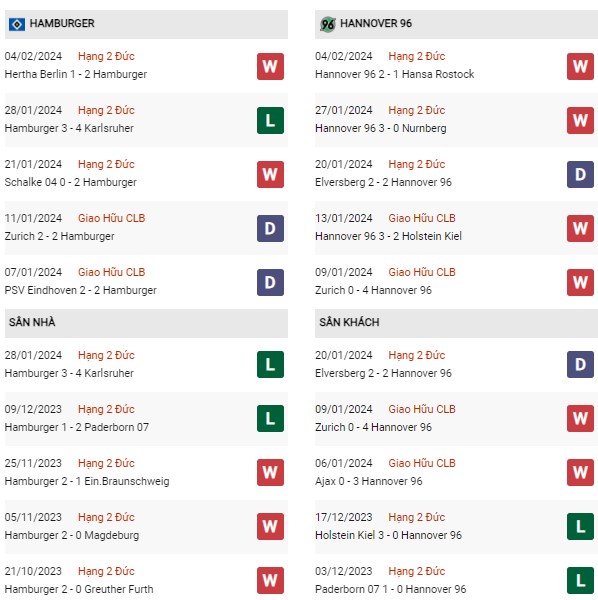Click L badge for Paderborn 07 1-0 Hannover
The height and width of the screenshot is (600, 598).
click(x=580, y=580)
